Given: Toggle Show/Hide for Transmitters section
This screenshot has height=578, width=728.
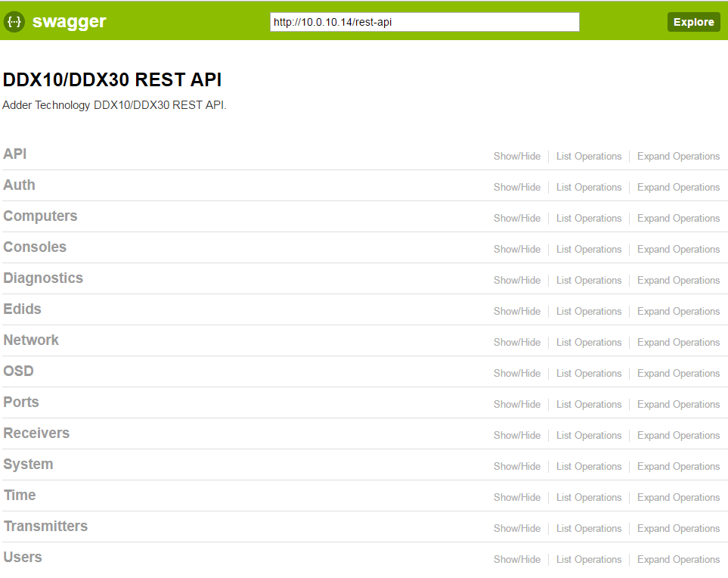Looking at the screenshot, I should point(516,529).
